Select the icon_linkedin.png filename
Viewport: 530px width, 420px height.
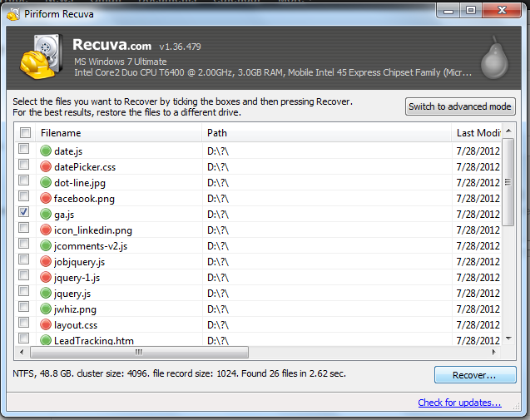coord(93,230)
